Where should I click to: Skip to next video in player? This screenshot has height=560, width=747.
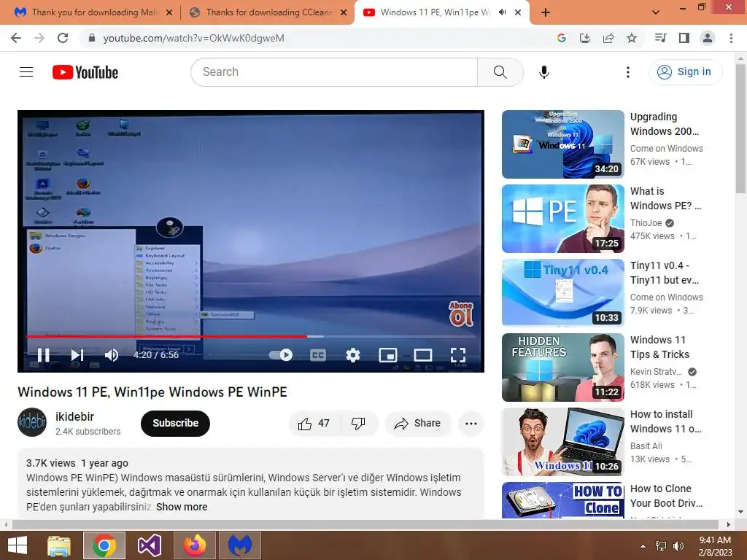(x=77, y=355)
